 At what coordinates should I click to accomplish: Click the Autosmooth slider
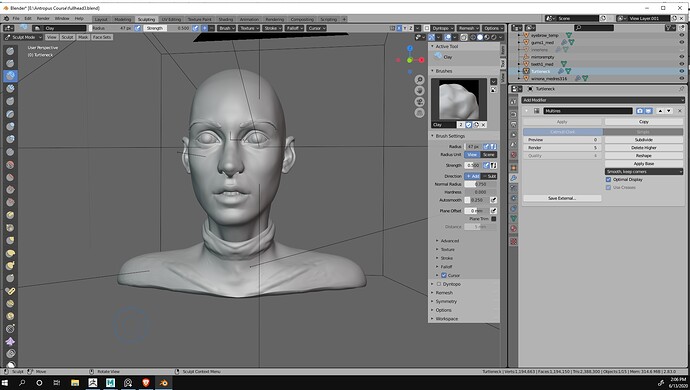point(477,200)
